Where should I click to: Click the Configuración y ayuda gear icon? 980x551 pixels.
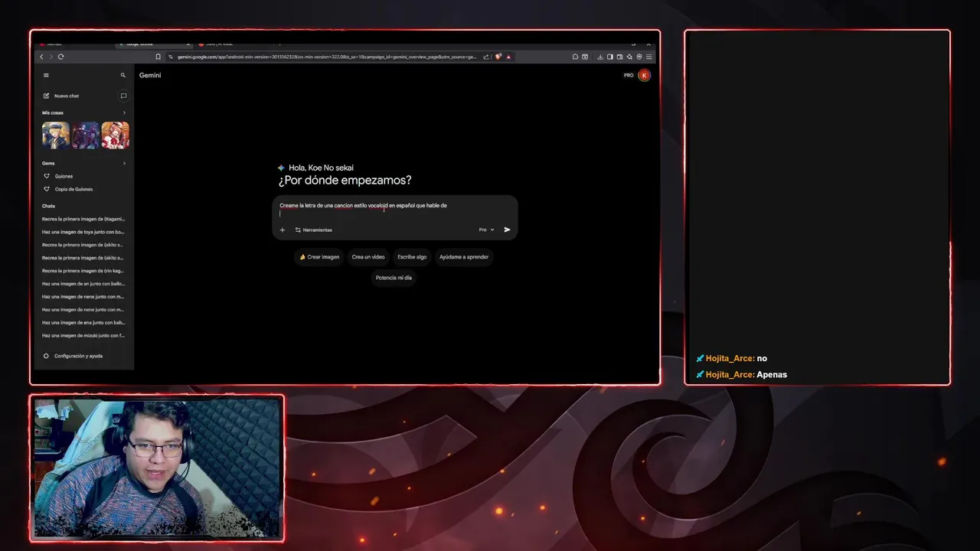46,356
